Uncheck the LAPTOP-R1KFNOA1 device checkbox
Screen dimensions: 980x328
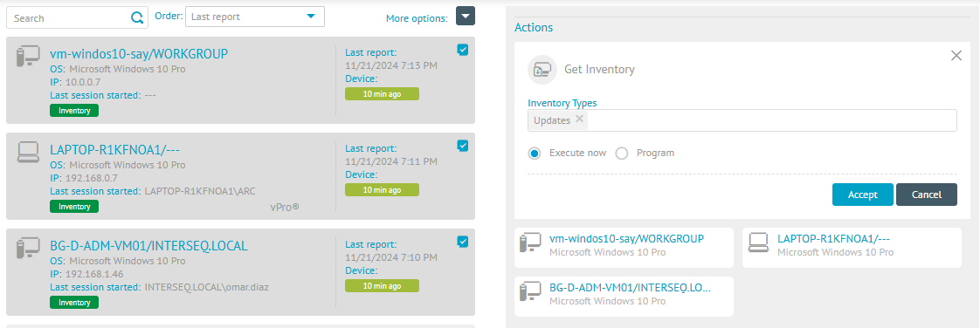463,146
